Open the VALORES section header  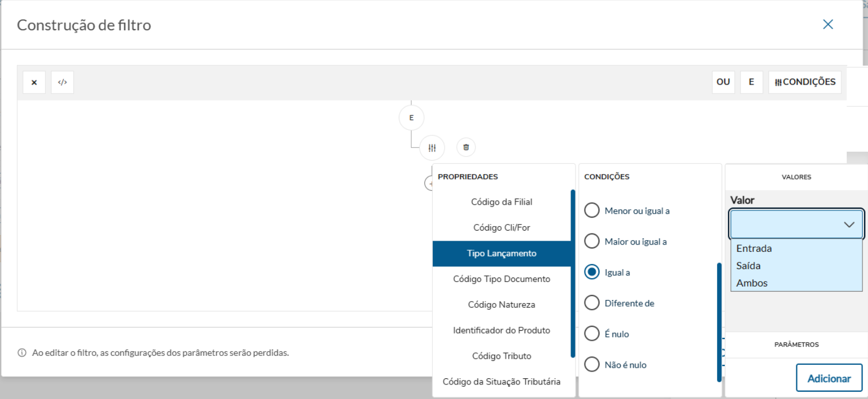(796, 177)
